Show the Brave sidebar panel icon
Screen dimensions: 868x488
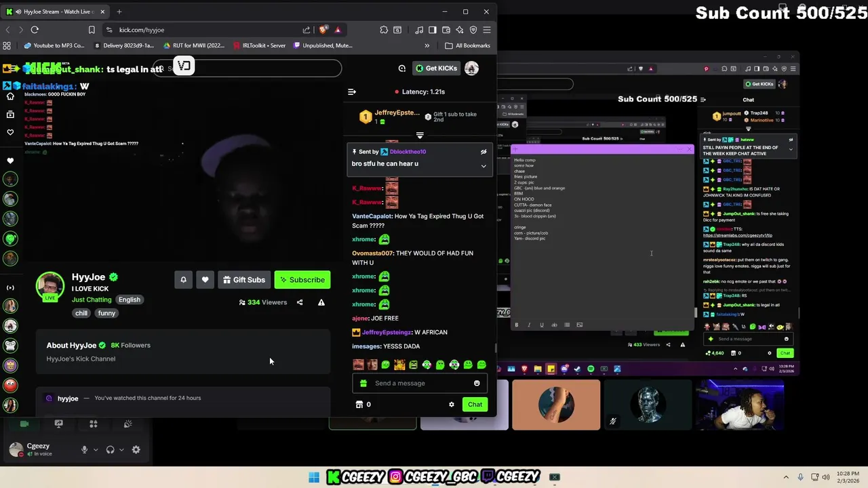pos(433,30)
